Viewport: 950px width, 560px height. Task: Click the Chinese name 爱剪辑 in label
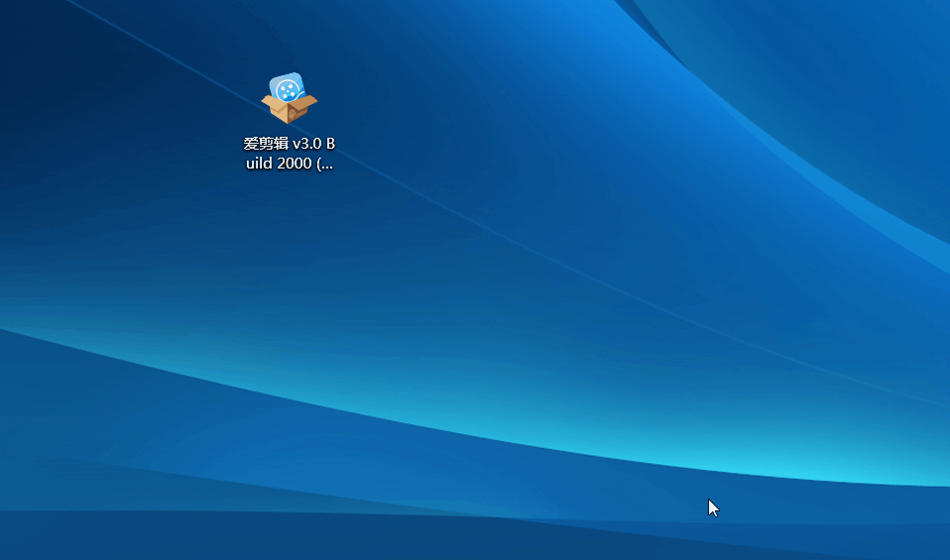266,144
